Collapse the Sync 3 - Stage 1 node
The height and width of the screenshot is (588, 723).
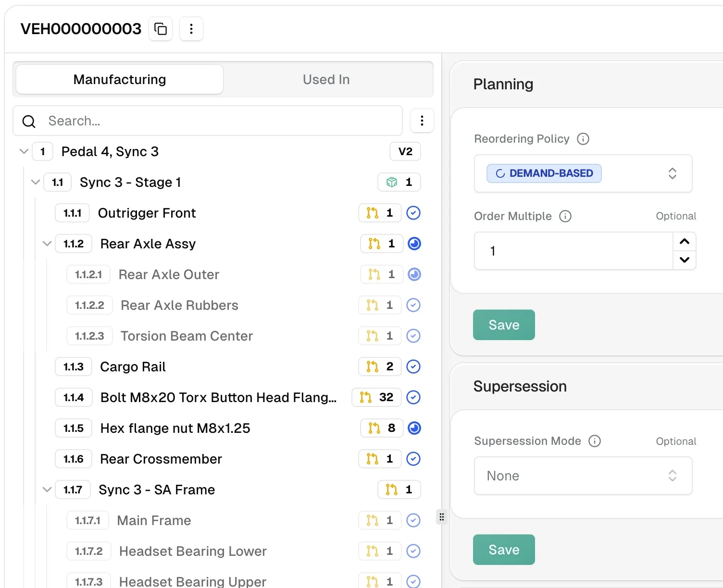coord(36,182)
